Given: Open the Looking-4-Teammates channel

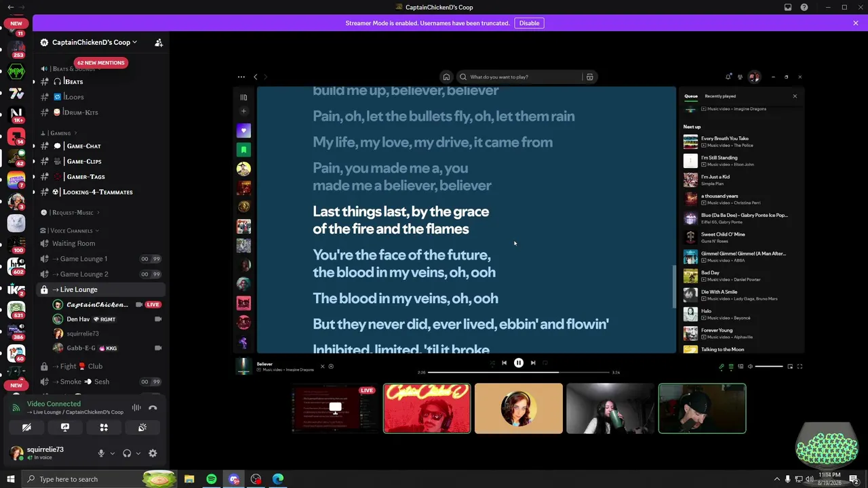Looking at the screenshot, I should point(102,192).
